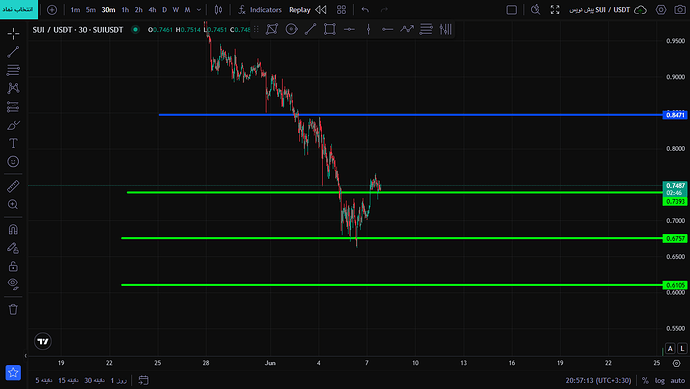Toggle magnet mode for drawings
This screenshot has height=389, width=690.
tap(13, 229)
